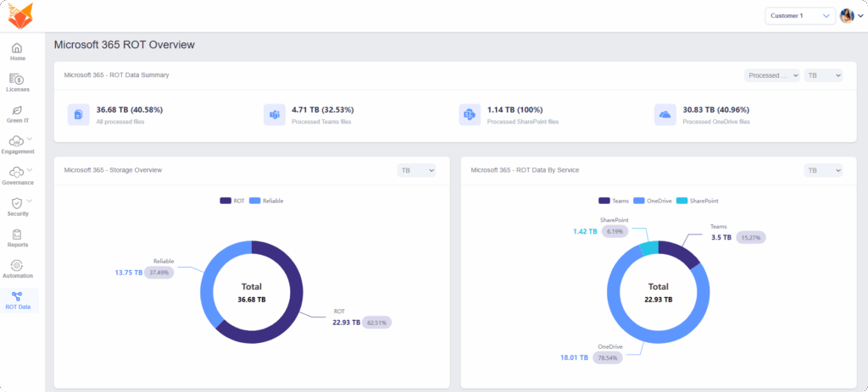Click the 62.51% ROT badge
The height and width of the screenshot is (392, 868).
click(x=377, y=323)
